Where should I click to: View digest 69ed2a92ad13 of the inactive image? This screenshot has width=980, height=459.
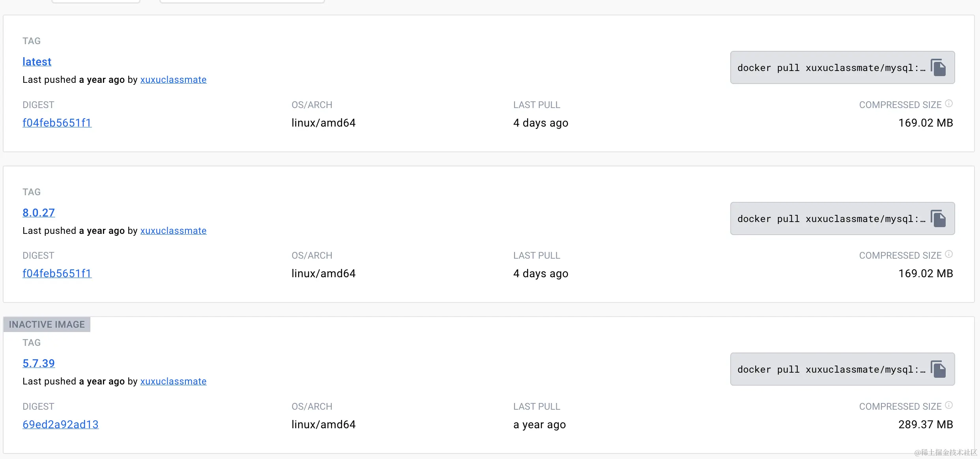pyautogui.click(x=60, y=425)
